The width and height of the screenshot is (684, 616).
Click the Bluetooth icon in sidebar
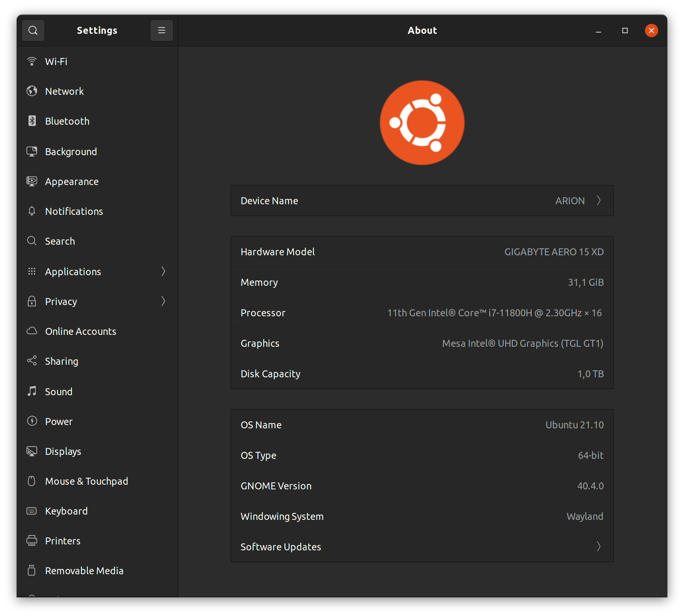tap(32, 121)
